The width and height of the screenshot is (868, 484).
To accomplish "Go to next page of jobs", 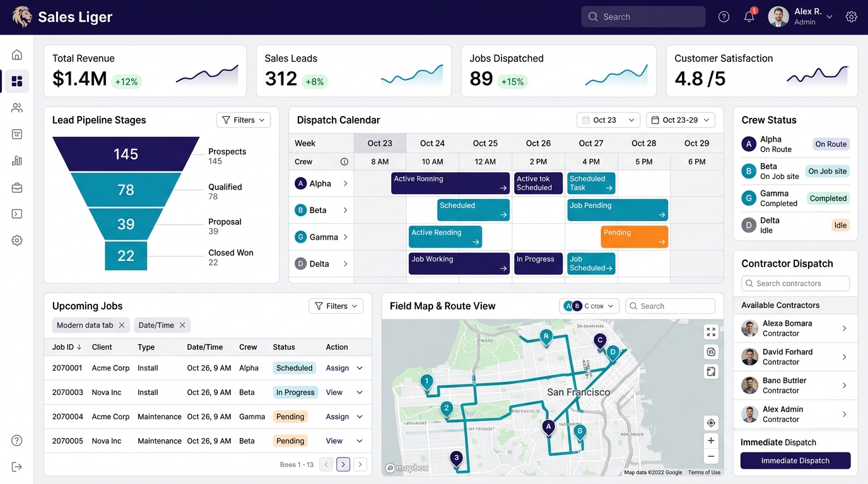I will point(360,464).
